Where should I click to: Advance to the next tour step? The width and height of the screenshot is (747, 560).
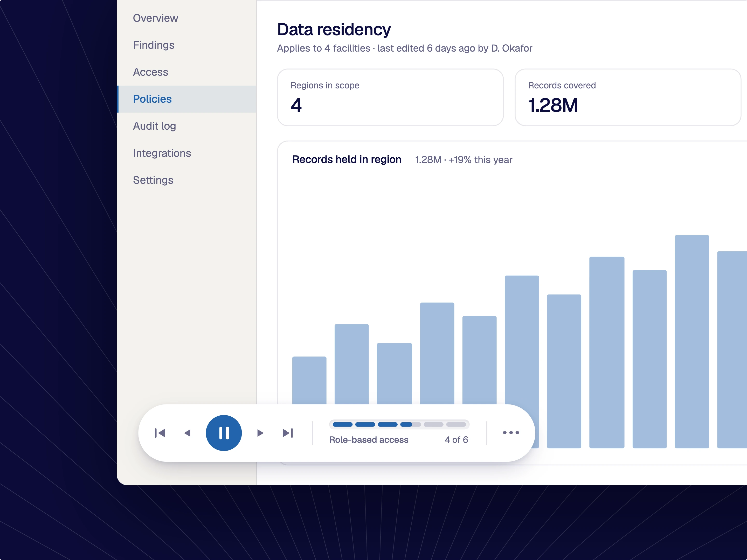[260, 433]
